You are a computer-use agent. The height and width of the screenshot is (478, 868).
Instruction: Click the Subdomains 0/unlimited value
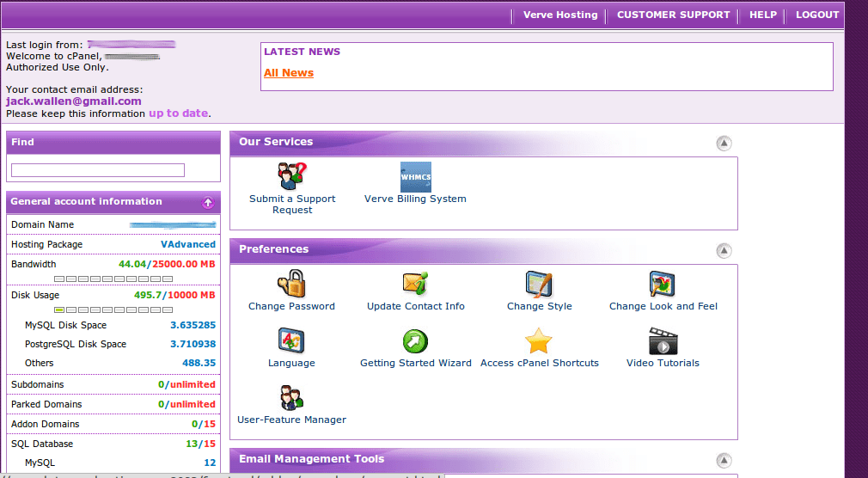pos(186,384)
